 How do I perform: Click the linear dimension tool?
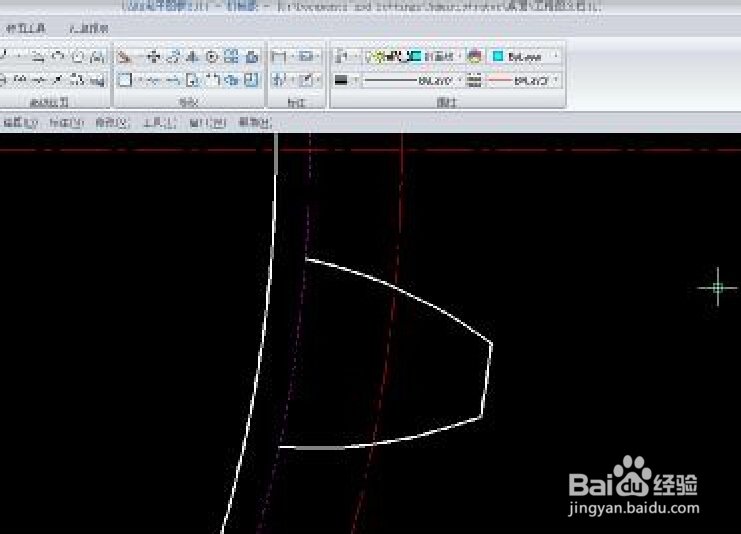click(x=279, y=57)
